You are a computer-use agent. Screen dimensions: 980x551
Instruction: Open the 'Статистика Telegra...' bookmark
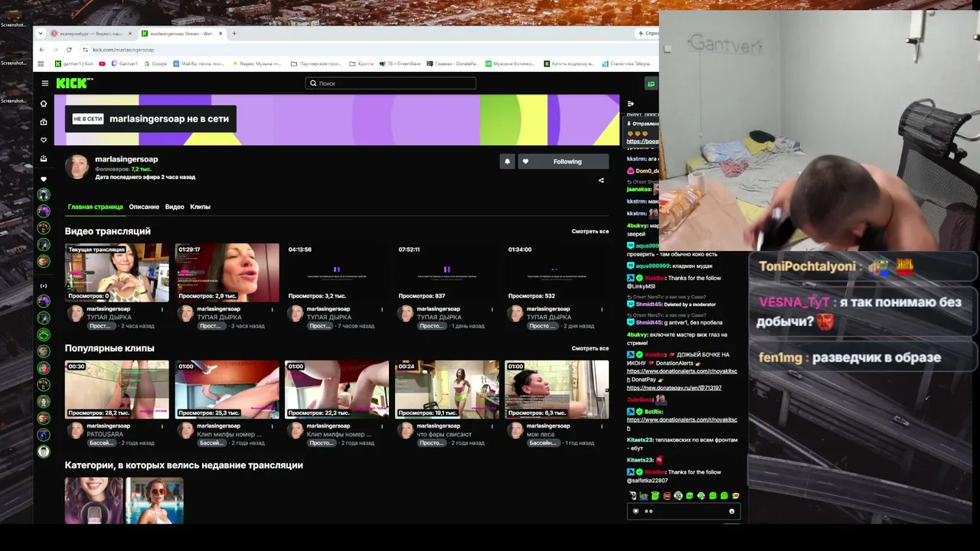(x=626, y=64)
